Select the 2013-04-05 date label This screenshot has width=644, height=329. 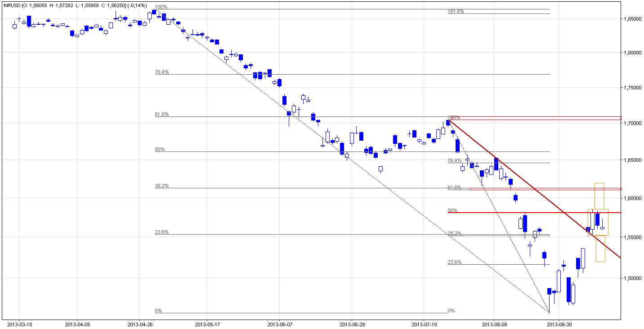pos(77,324)
